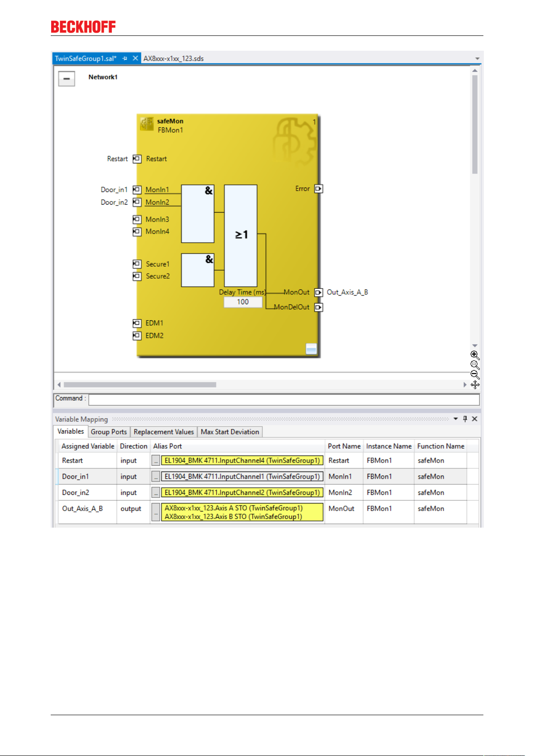Select the Secure1 input port connector
Viewport: 535px width, 756px height.
coord(137,264)
